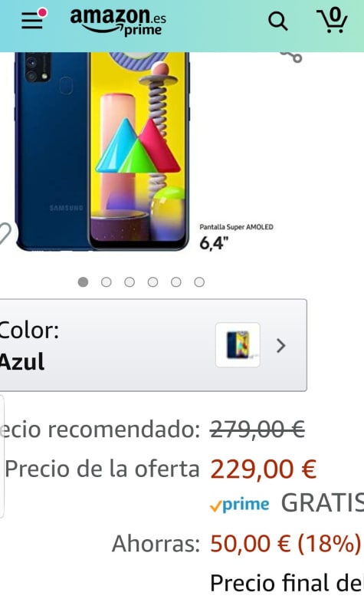Select first image carousel dot
This screenshot has width=364, height=609.
[x=83, y=282]
